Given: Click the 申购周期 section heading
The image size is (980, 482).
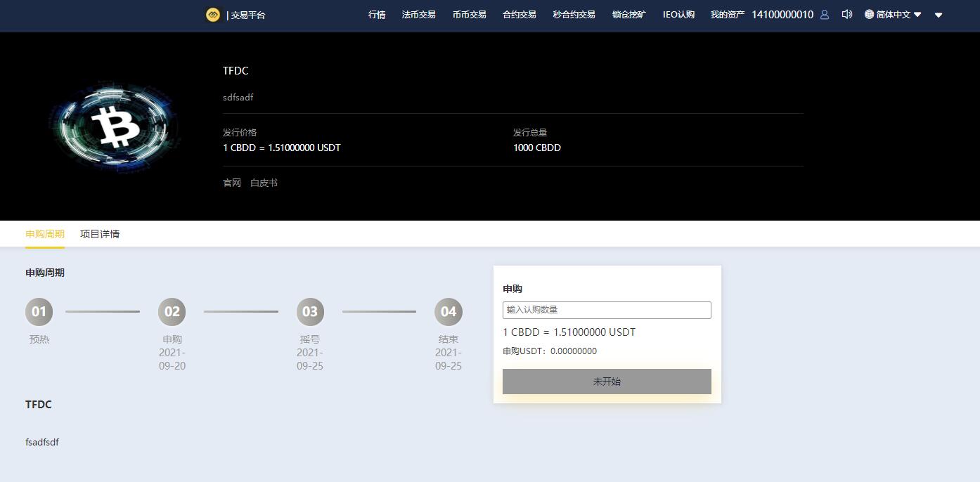Looking at the screenshot, I should pyautogui.click(x=45, y=273).
